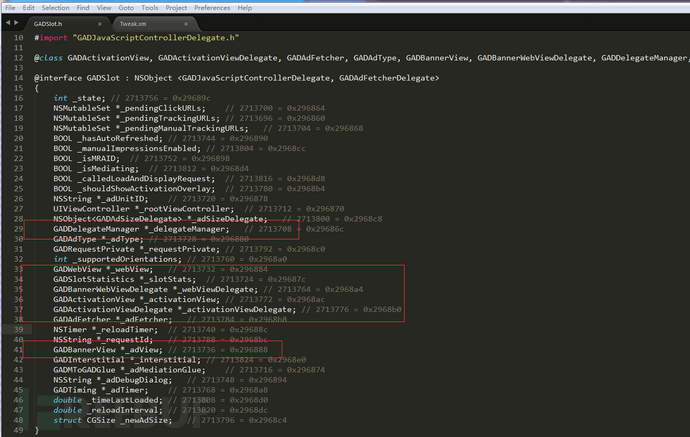The height and width of the screenshot is (437, 690).
Task: Click the comment 0x296888 on line 41
Action: pos(249,350)
